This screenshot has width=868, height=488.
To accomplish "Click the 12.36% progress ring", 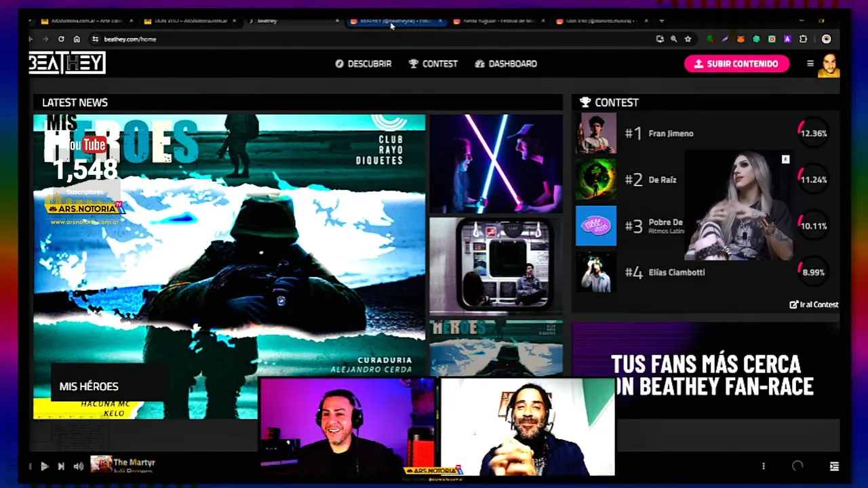I will coord(812,134).
